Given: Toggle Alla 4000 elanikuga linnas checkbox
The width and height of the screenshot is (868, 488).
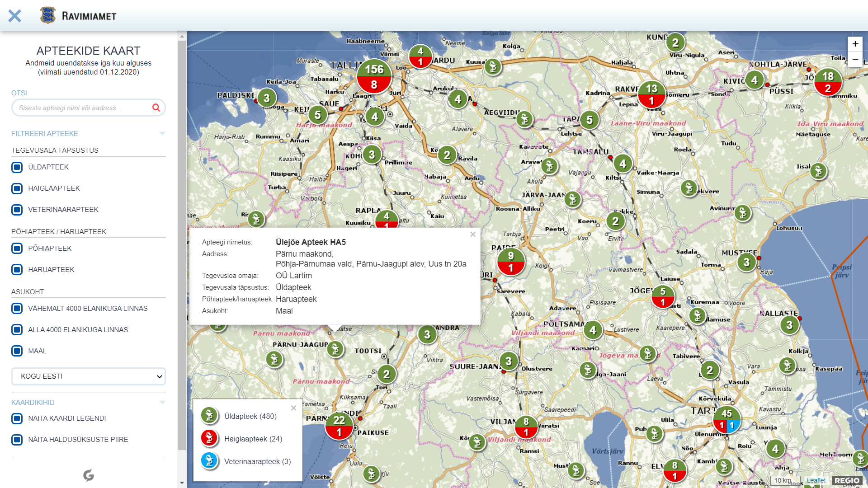Looking at the screenshot, I should click(17, 330).
